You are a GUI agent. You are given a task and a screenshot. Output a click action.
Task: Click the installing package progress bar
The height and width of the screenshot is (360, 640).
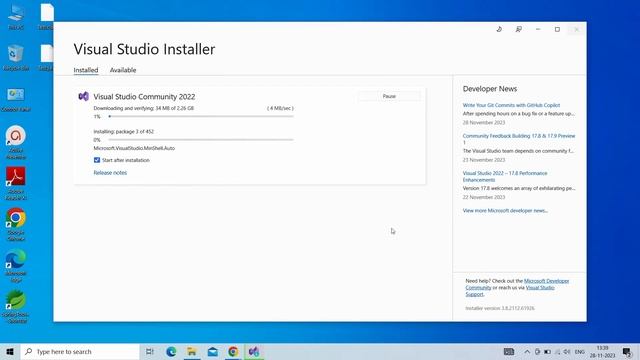coord(201,140)
